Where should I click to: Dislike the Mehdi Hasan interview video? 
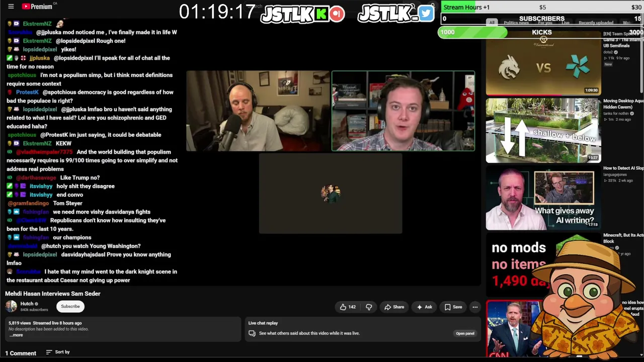point(369,307)
